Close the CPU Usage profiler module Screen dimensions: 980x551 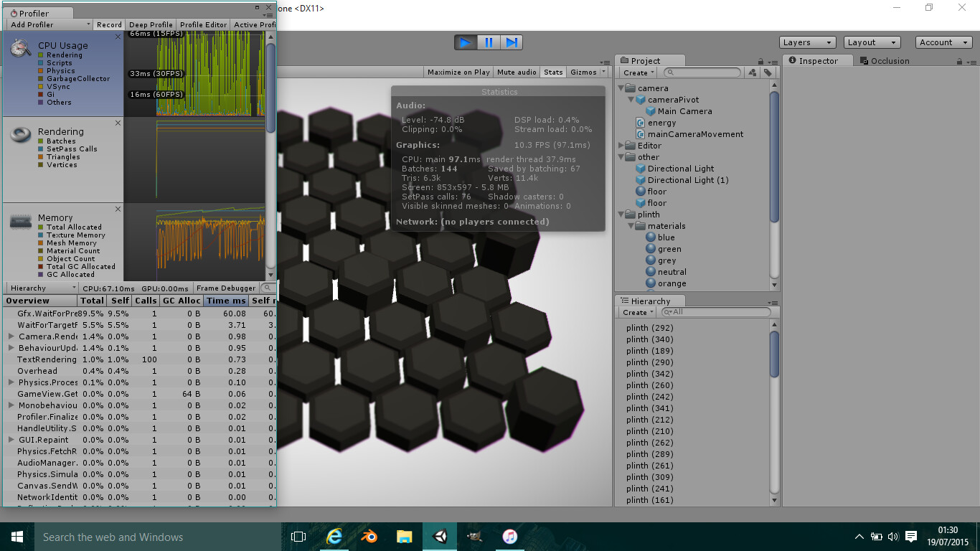[118, 37]
